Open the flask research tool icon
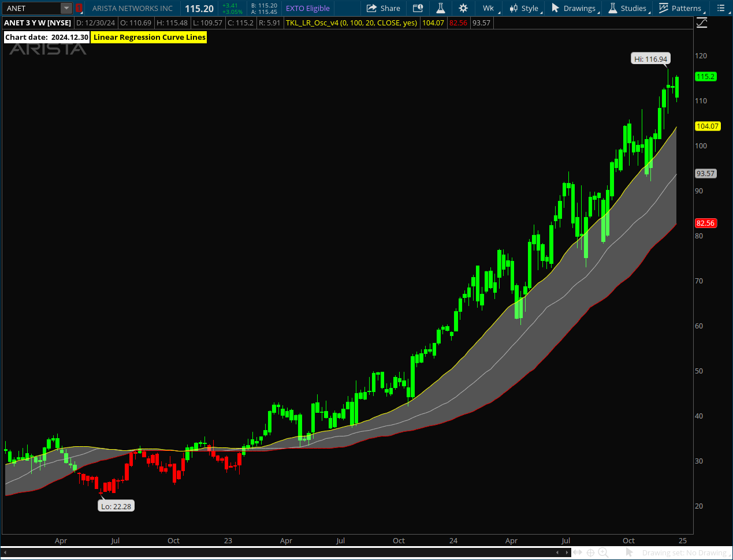 (x=440, y=8)
